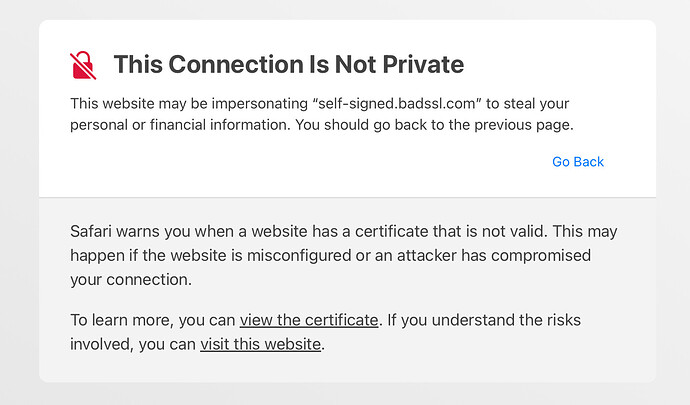
Task: Click empty white space left of Go Back
Action: tap(300, 161)
